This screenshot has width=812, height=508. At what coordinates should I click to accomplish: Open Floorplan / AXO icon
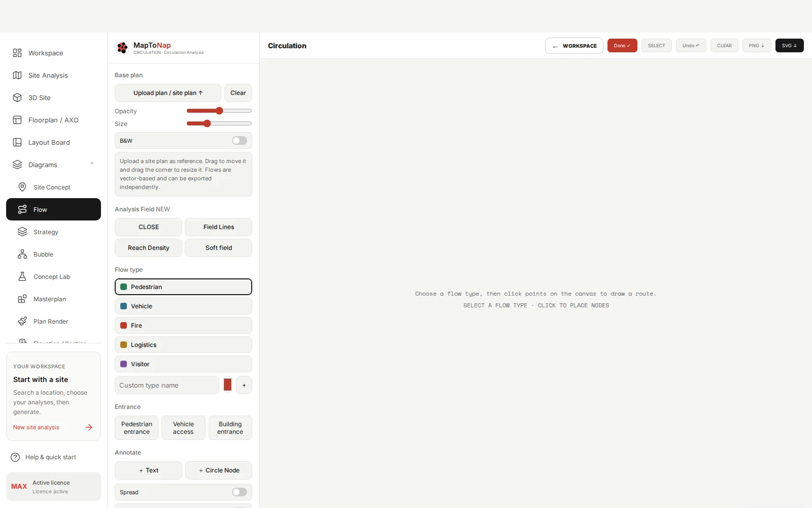point(17,120)
